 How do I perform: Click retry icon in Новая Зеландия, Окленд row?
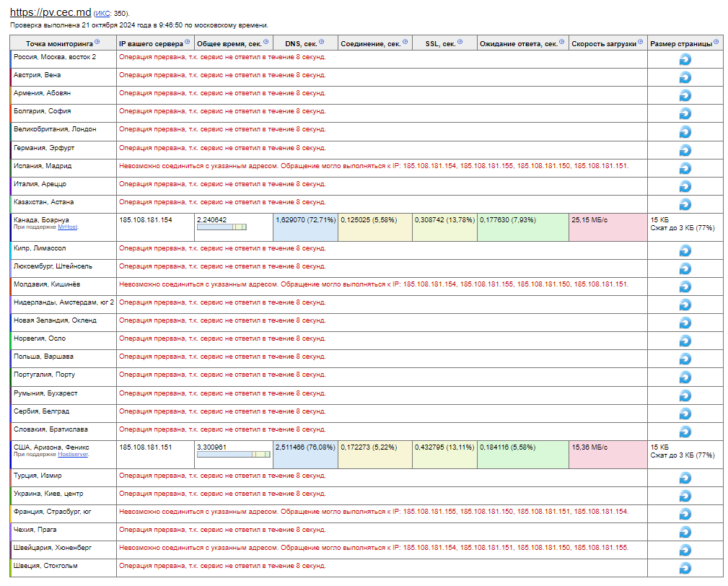point(685,323)
